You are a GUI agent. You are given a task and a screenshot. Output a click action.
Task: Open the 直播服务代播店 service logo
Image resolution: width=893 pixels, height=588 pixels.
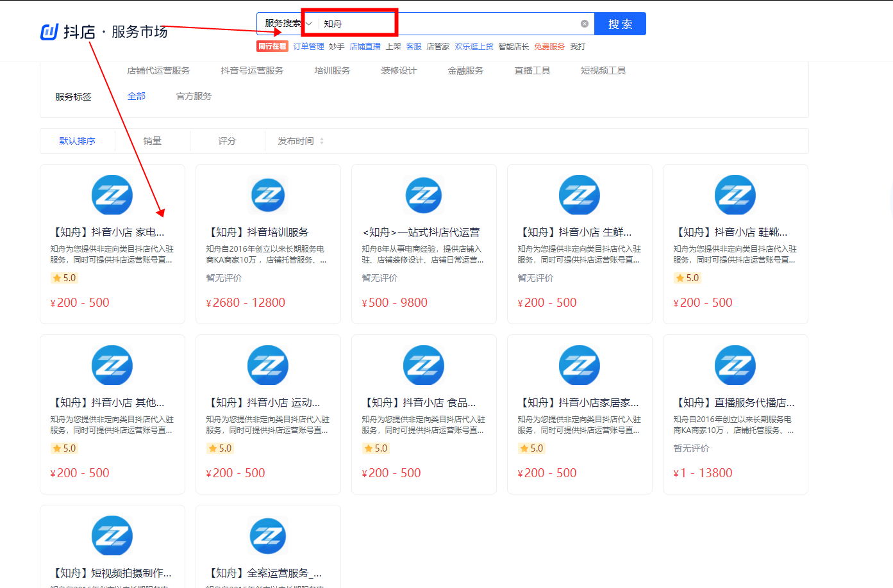tap(735, 365)
